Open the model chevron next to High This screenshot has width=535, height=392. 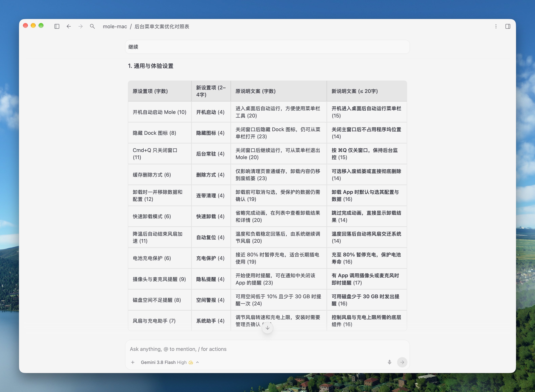(x=197, y=362)
